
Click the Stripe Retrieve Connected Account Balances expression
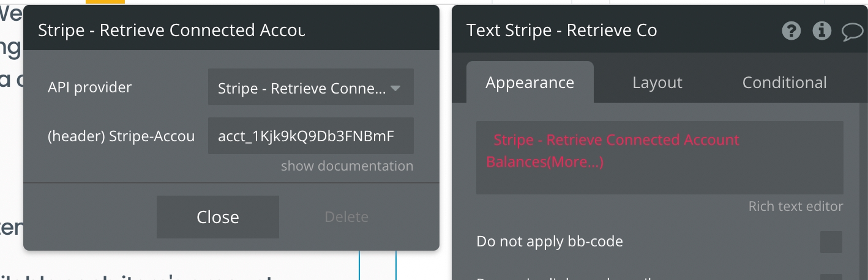613,151
